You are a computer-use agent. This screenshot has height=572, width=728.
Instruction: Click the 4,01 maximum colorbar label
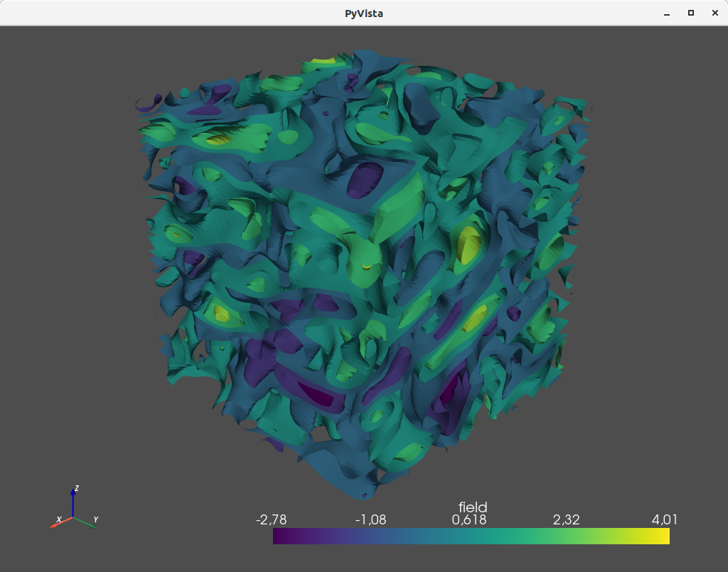point(664,519)
